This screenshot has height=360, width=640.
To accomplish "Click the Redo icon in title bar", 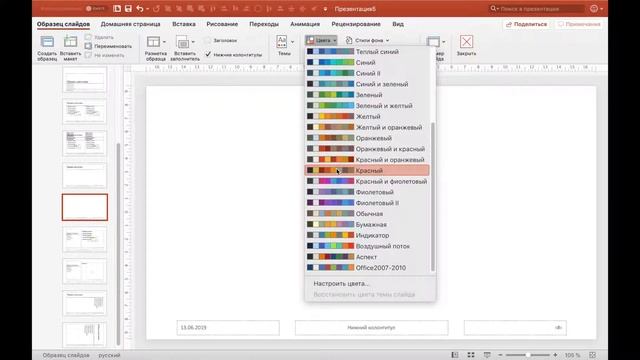I will pos(156,9).
